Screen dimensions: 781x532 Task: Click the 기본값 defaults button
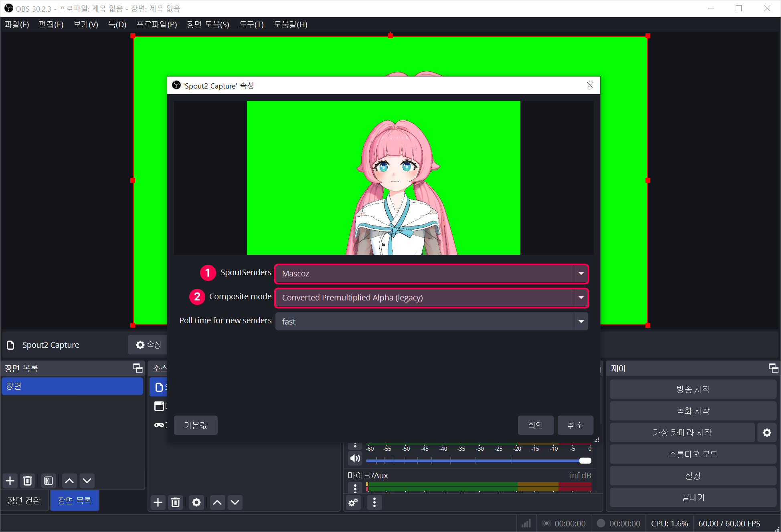[196, 425]
